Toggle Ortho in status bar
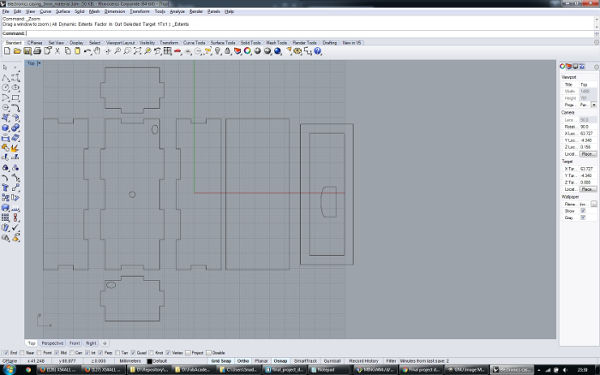Viewport: 600px width, 375px height. [243, 361]
